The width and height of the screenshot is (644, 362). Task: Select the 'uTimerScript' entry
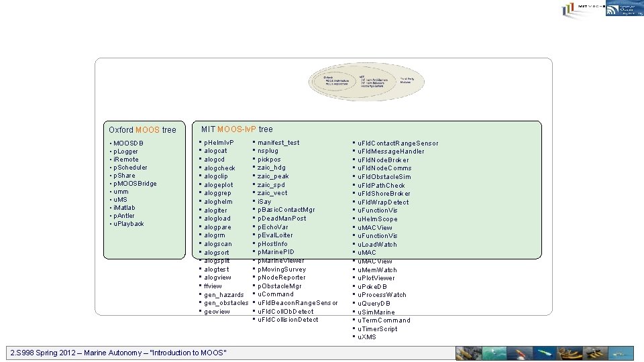tap(378, 328)
